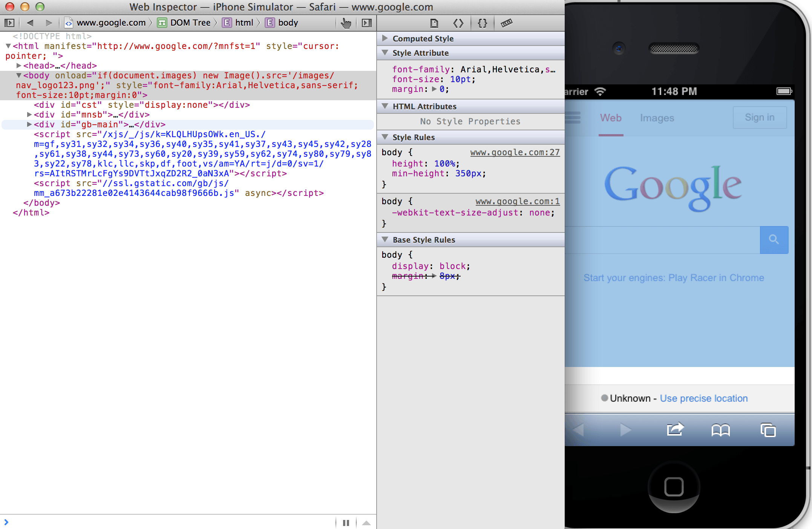Go back with the left arrow button
The width and height of the screenshot is (812, 529).
(x=30, y=23)
